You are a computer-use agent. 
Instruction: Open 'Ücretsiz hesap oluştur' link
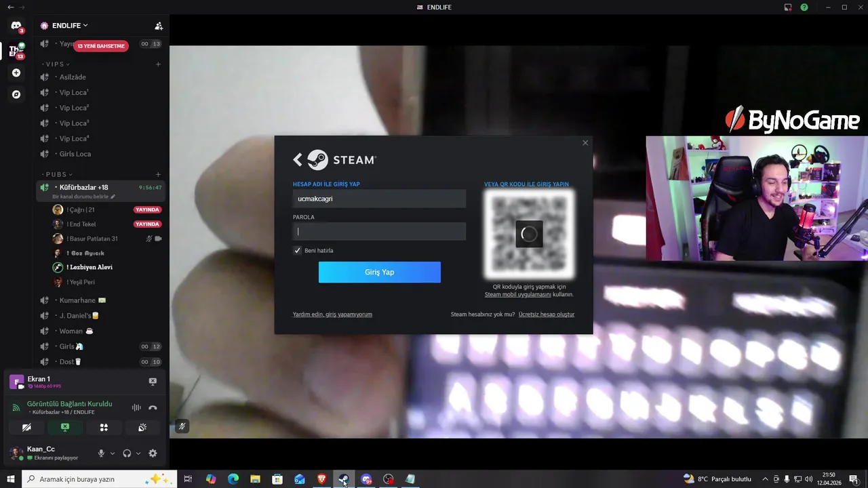pos(547,314)
